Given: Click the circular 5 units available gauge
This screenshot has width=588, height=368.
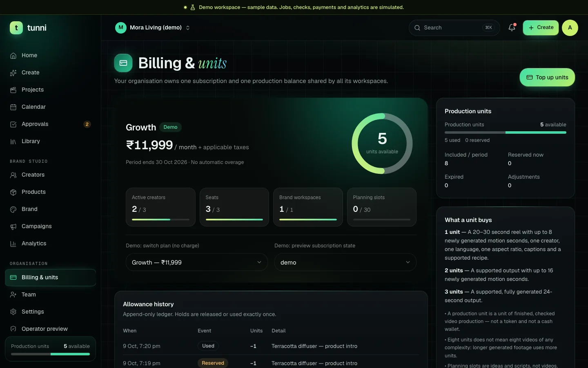Looking at the screenshot, I should (382, 144).
